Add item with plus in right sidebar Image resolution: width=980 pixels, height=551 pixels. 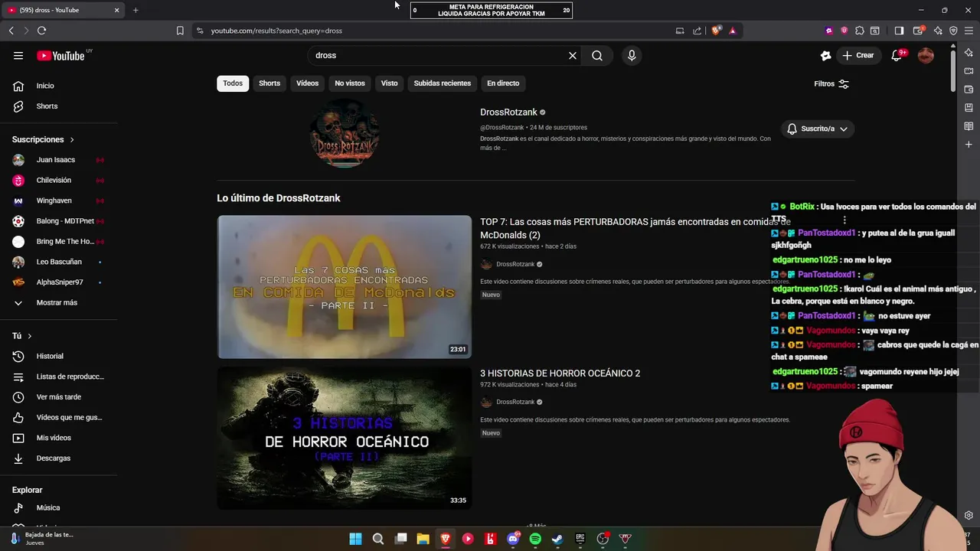969,145
